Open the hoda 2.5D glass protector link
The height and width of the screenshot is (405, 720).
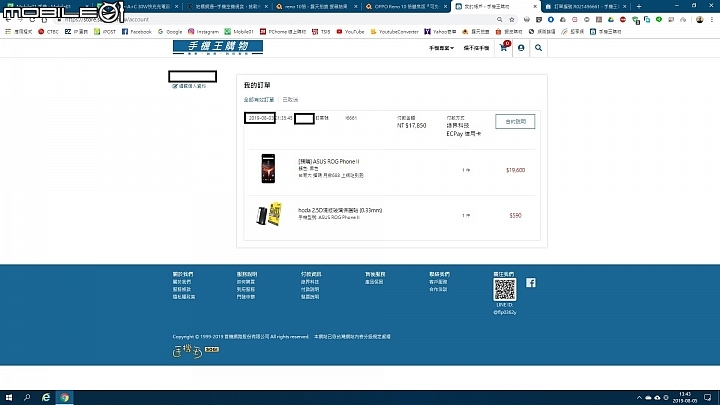click(x=340, y=210)
